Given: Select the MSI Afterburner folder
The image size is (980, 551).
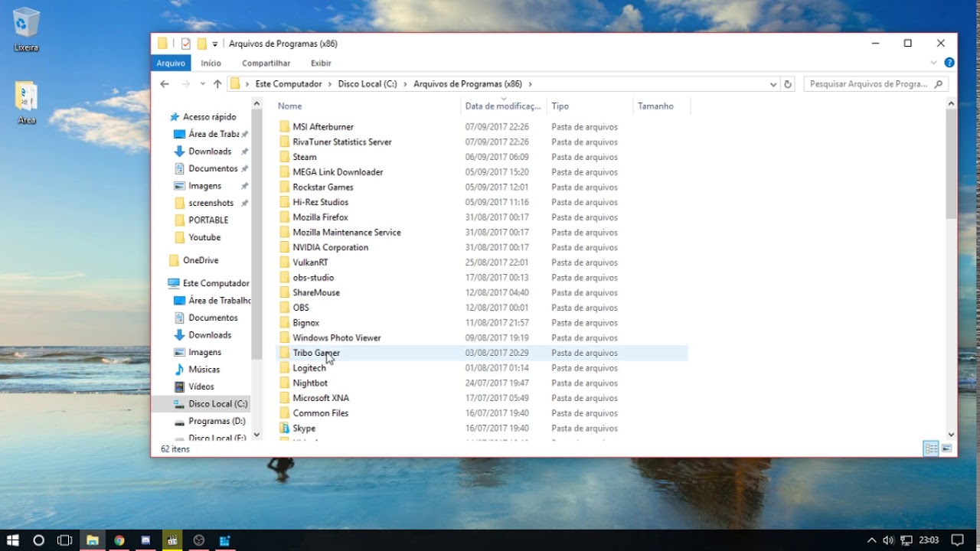Looking at the screenshot, I should click(323, 127).
